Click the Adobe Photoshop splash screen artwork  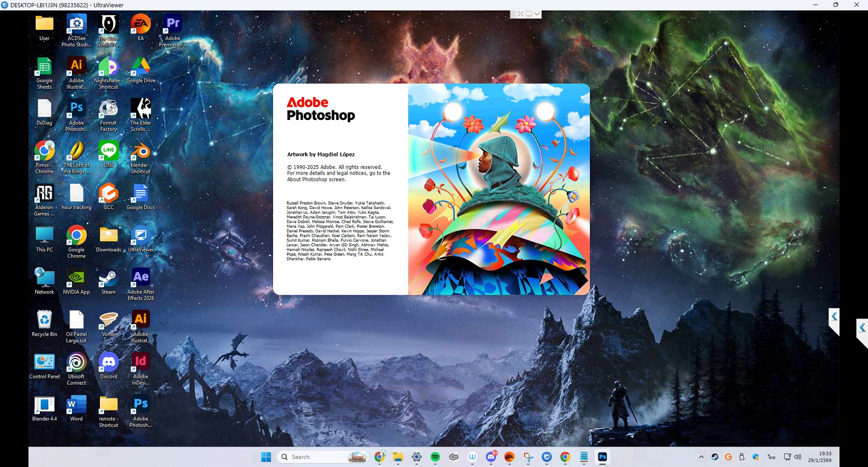pyautogui.click(x=499, y=189)
